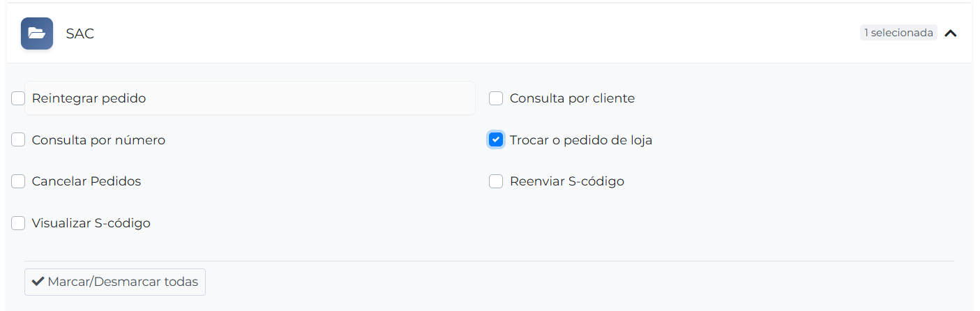Screen dimensions: 980x311
Task: Click the "Consulta por cliente" label text
Action: 572,98
